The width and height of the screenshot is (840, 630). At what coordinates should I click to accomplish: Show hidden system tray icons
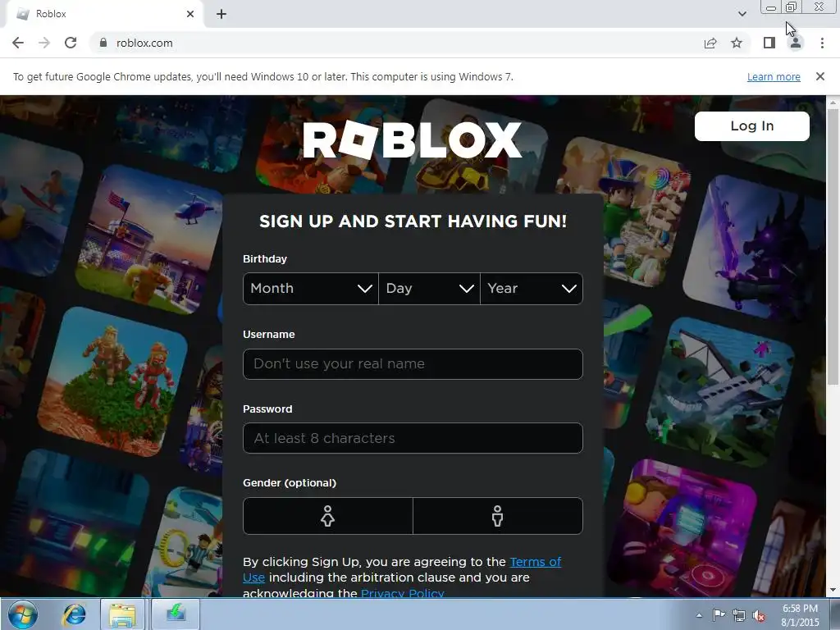coord(699,615)
